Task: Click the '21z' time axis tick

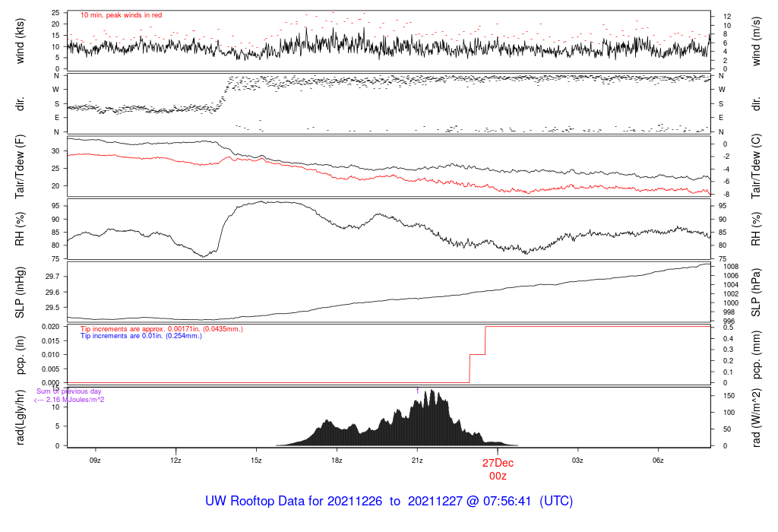Action: point(417,460)
